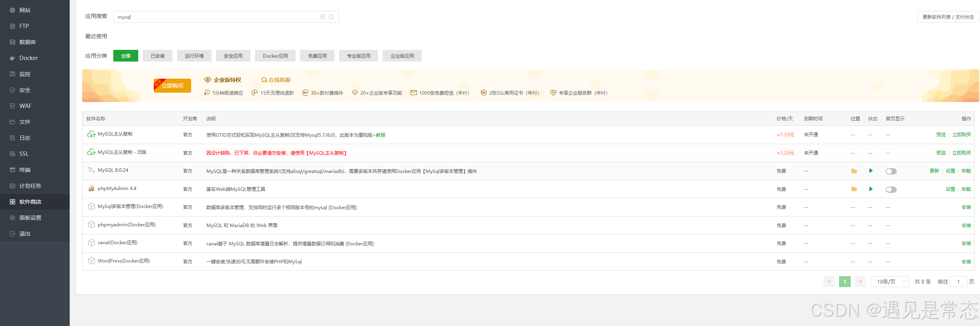Viewport: 980px width, 326px height.
Task: Go to 数据库 in the sidebar
Action: 27,42
